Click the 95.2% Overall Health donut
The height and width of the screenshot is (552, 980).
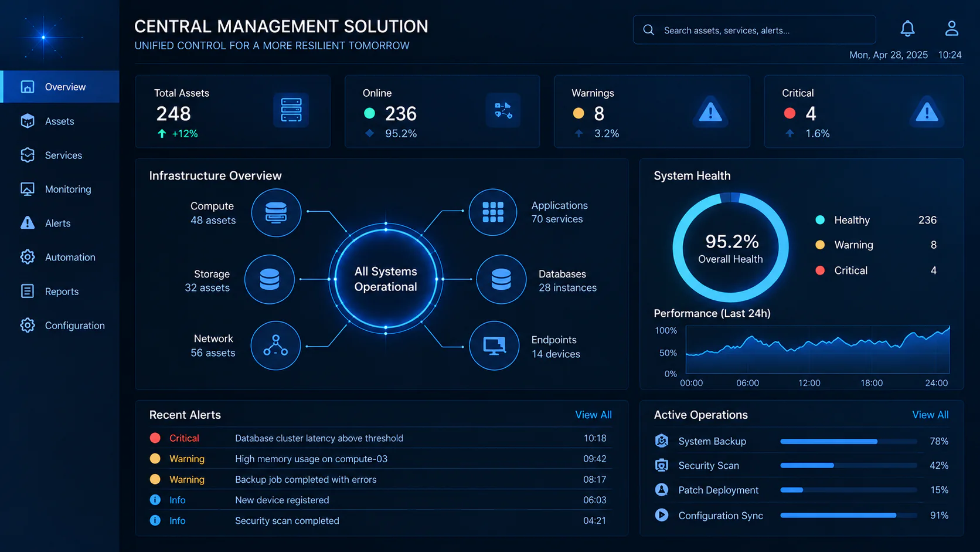[x=730, y=248]
